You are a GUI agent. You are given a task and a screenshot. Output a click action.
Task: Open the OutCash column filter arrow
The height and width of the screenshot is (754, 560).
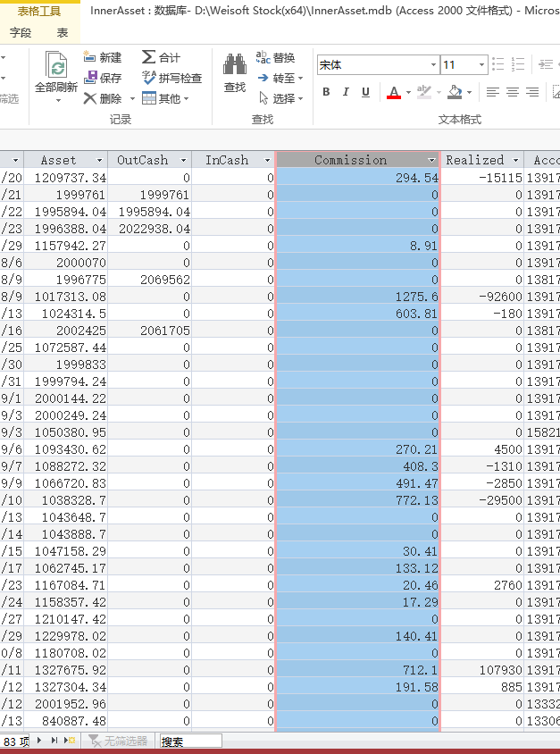click(183, 160)
